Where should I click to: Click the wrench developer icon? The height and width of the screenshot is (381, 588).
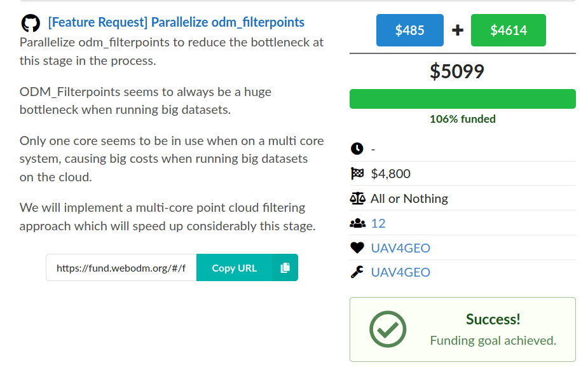click(x=357, y=272)
